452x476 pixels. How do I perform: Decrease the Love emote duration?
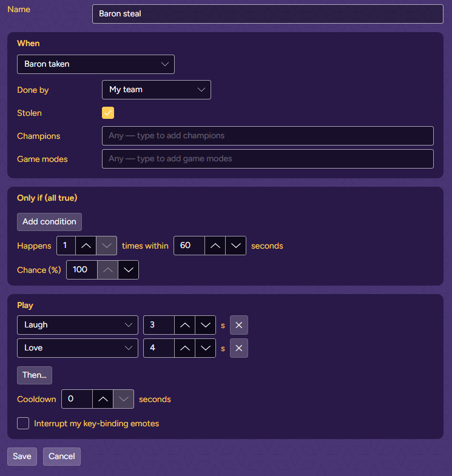(x=205, y=348)
